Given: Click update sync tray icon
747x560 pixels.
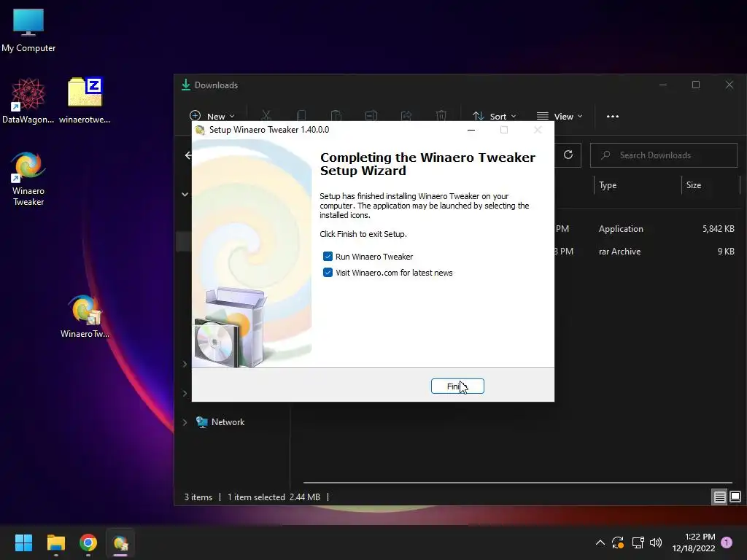Looking at the screenshot, I should (x=618, y=542).
